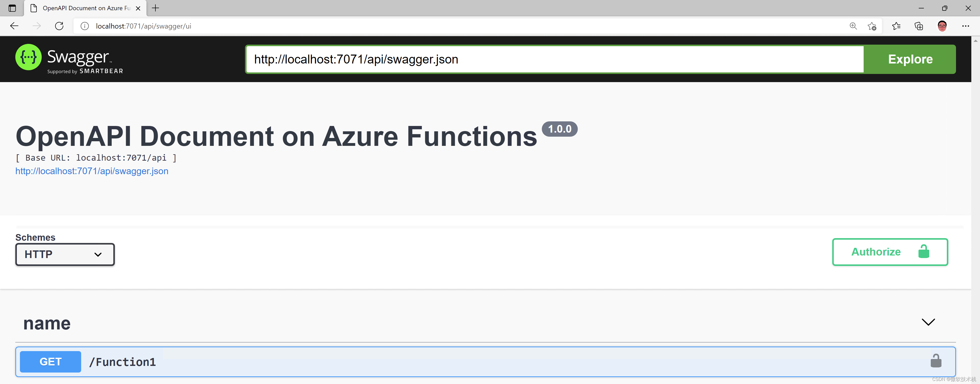This screenshot has height=384, width=980.
Task: Open the browser Collections panel
Action: click(x=919, y=26)
